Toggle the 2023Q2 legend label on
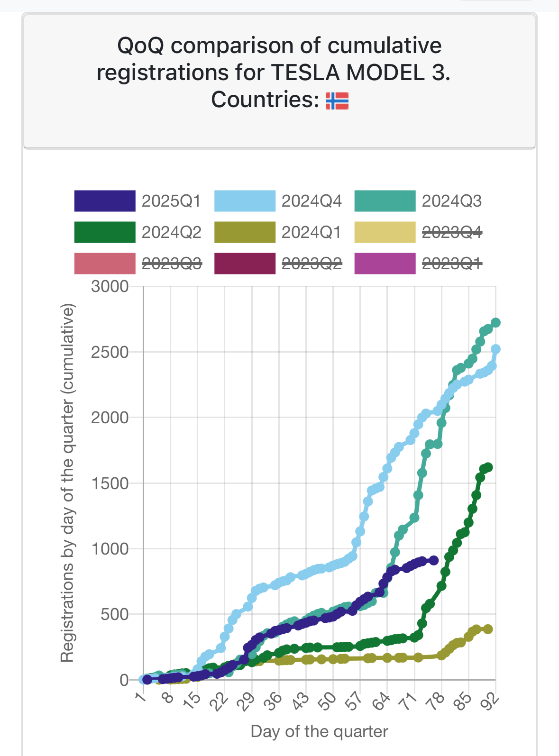The height and width of the screenshot is (756, 559). (x=312, y=264)
